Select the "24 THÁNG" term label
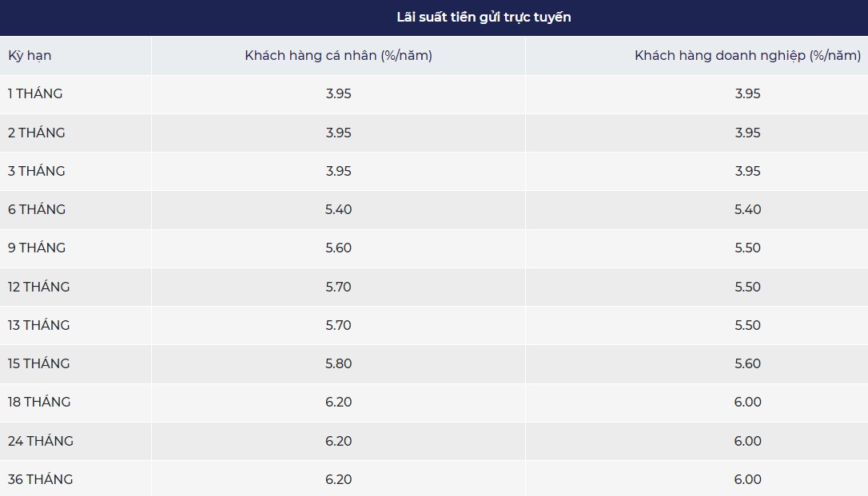 41,441
